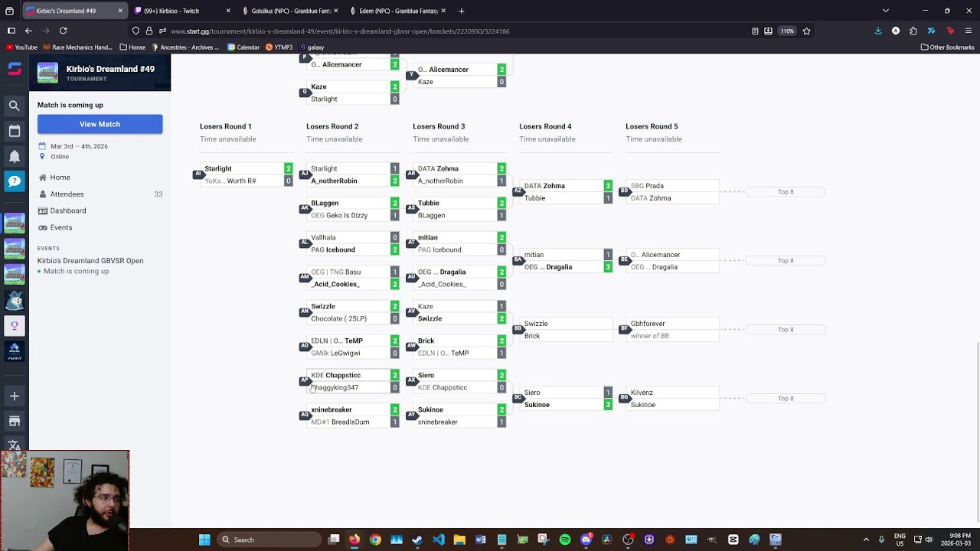Click the Kirbio's Dreamland tournament thumbnail image
Viewport: 980px width, 551px height.
pyautogui.click(x=47, y=73)
